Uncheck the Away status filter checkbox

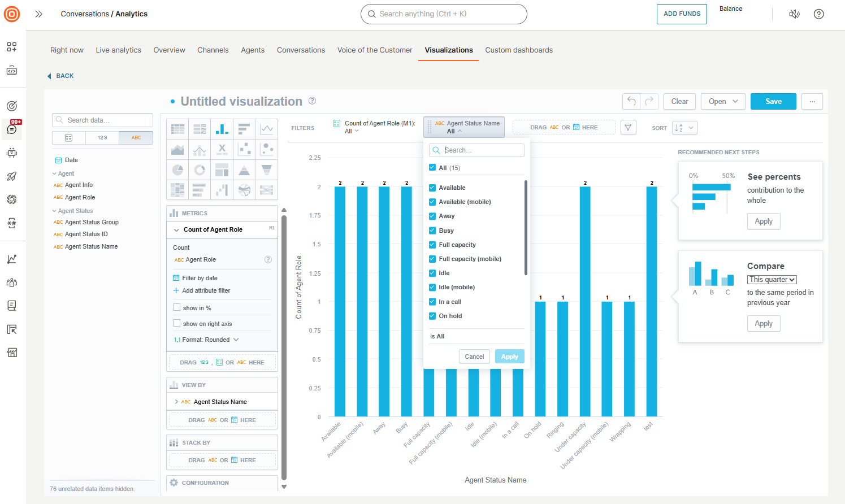point(433,216)
